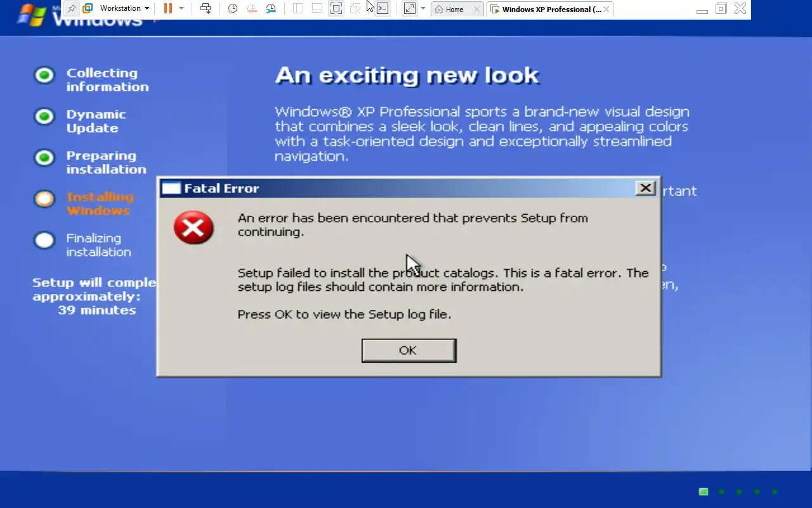Image resolution: width=812 pixels, height=508 pixels.
Task: Open the Workstation menu dropdown
Action: 124,8
